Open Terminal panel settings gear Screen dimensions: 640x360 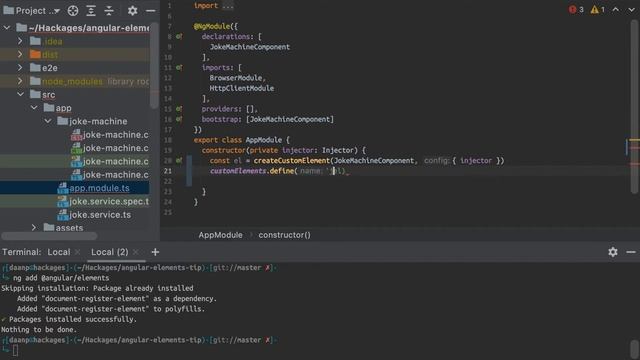(613, 252)
